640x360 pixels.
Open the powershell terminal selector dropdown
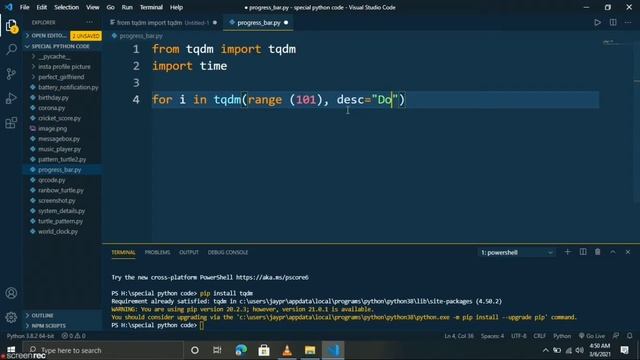[517, 253]
